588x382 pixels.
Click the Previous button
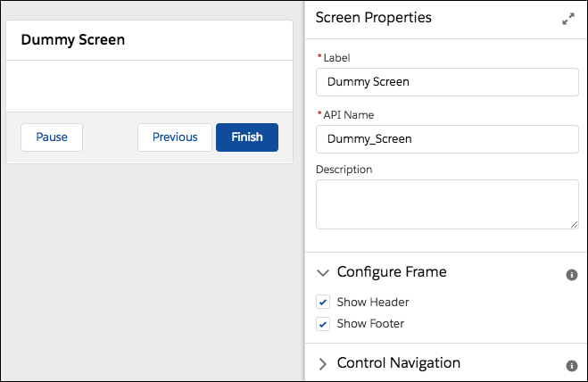(x=175, y=137)
